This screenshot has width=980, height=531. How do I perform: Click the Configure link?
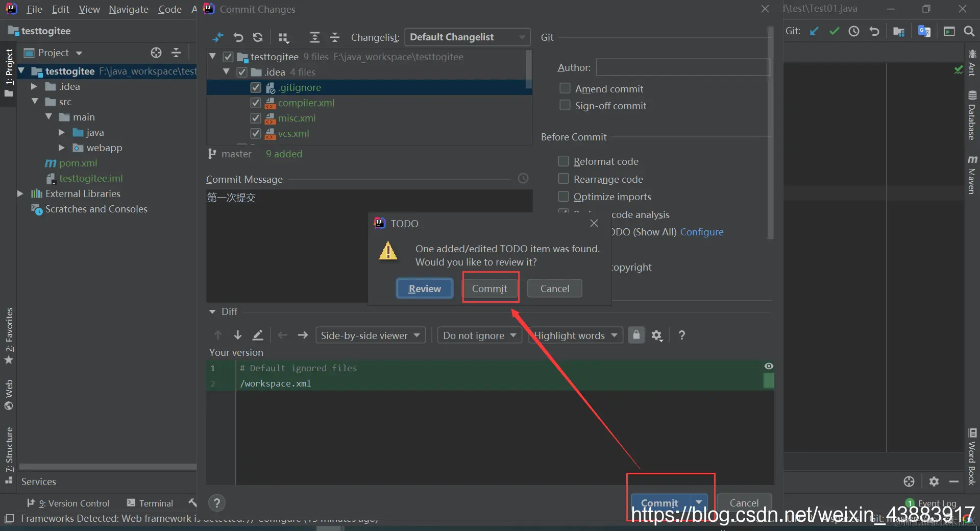tap(702, 232)
